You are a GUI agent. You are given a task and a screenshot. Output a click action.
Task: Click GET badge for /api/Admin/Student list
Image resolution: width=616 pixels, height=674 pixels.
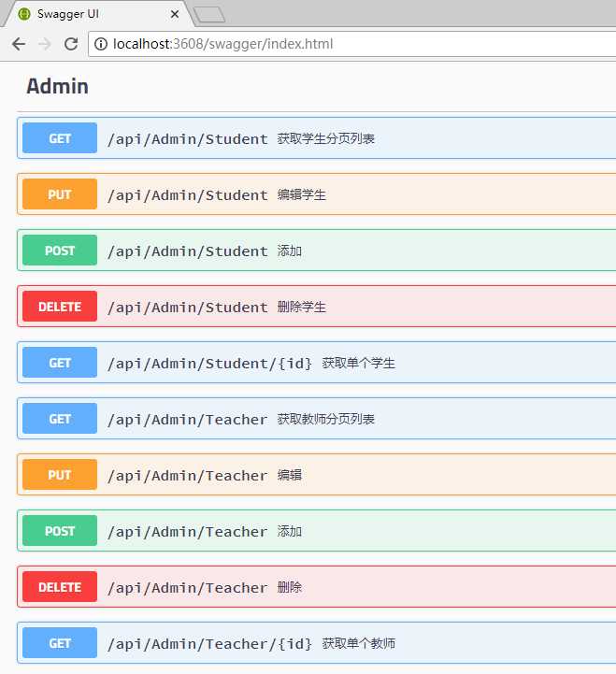click(x=60, y=138)
